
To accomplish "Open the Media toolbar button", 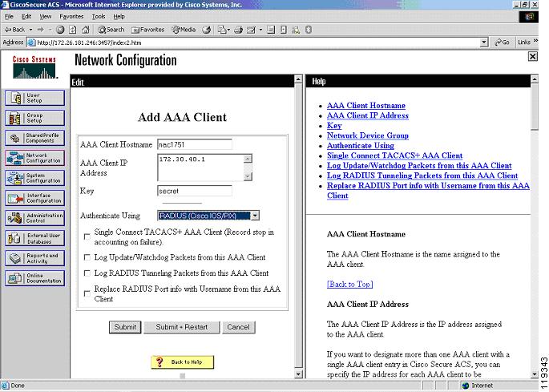I will (x=184, y=30).
